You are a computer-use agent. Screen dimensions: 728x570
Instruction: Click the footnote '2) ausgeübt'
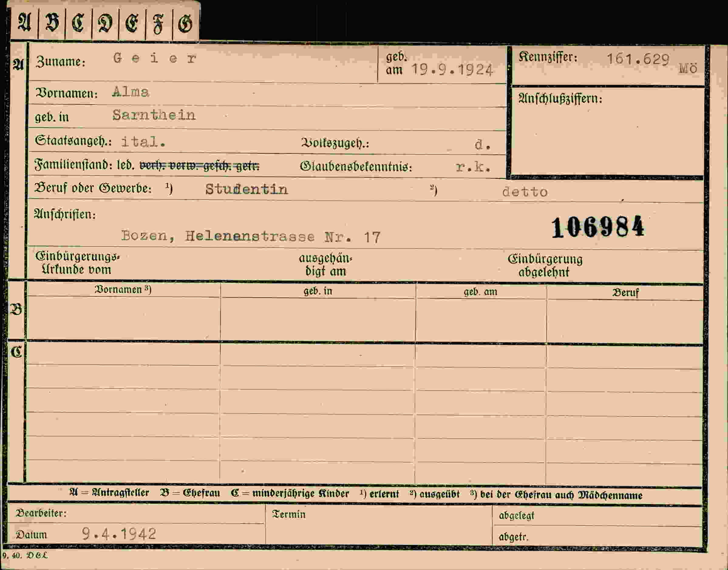pos(435,494)
